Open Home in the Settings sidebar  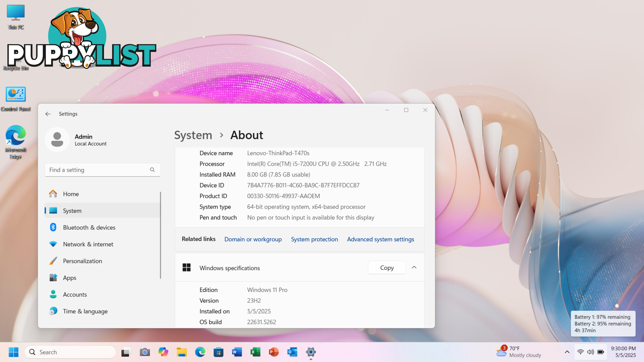[102, 194]
